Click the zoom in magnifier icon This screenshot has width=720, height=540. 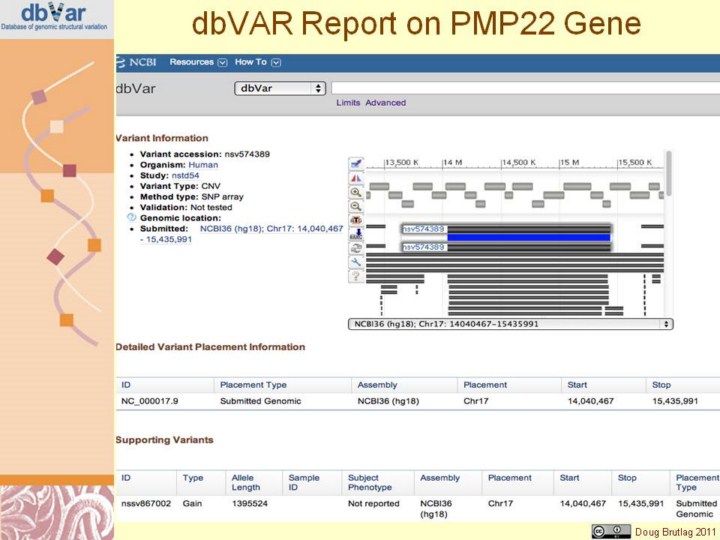coord(355,191)
